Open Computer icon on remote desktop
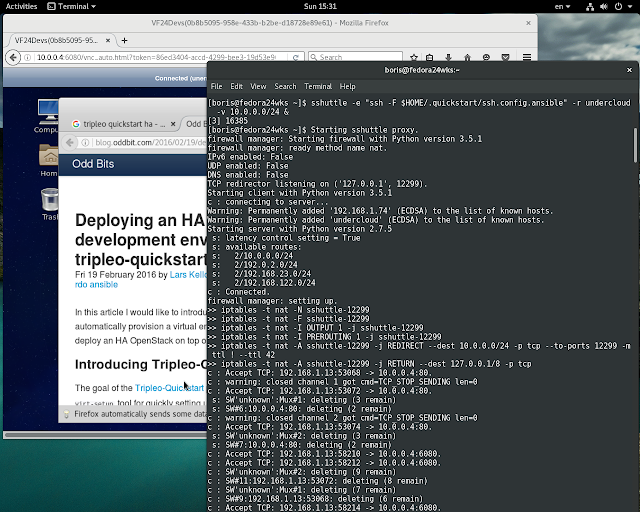 (47, 116)
